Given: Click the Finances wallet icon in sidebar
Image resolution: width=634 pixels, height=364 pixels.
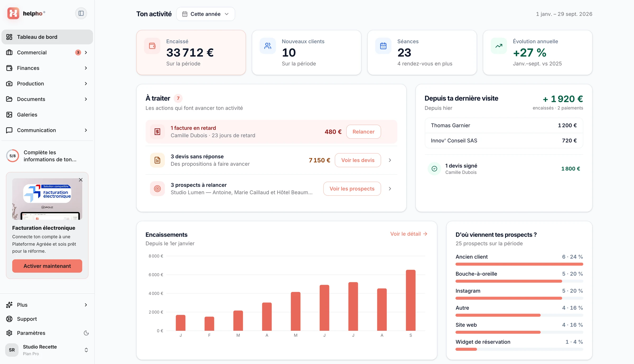Looking at the screenshot, I should tap(9, 68).
